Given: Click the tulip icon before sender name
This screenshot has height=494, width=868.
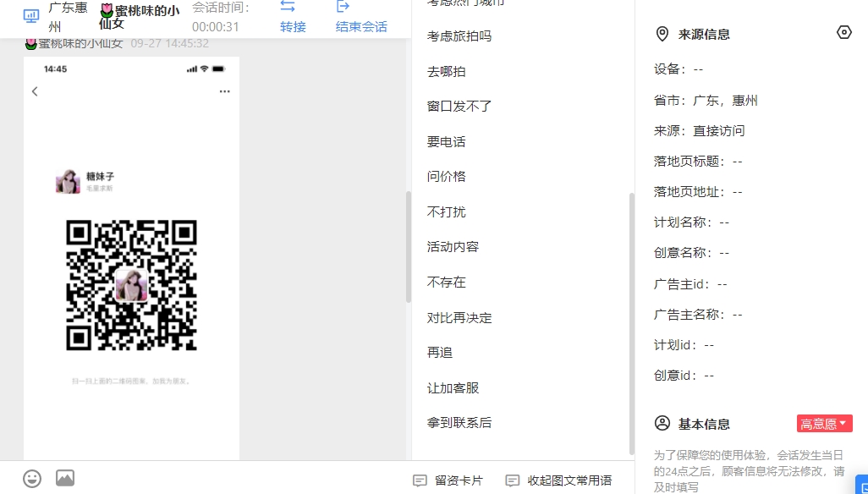Looking at the screenshot, I should click(31, 43).
